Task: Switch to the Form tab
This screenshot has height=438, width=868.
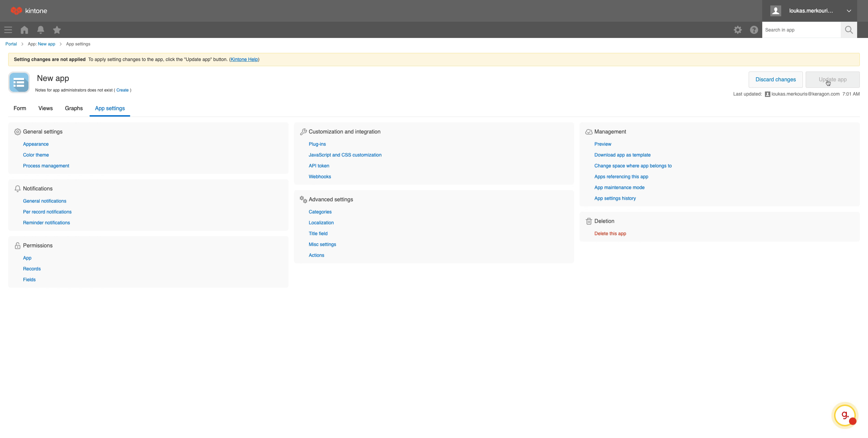Action: 20,108
